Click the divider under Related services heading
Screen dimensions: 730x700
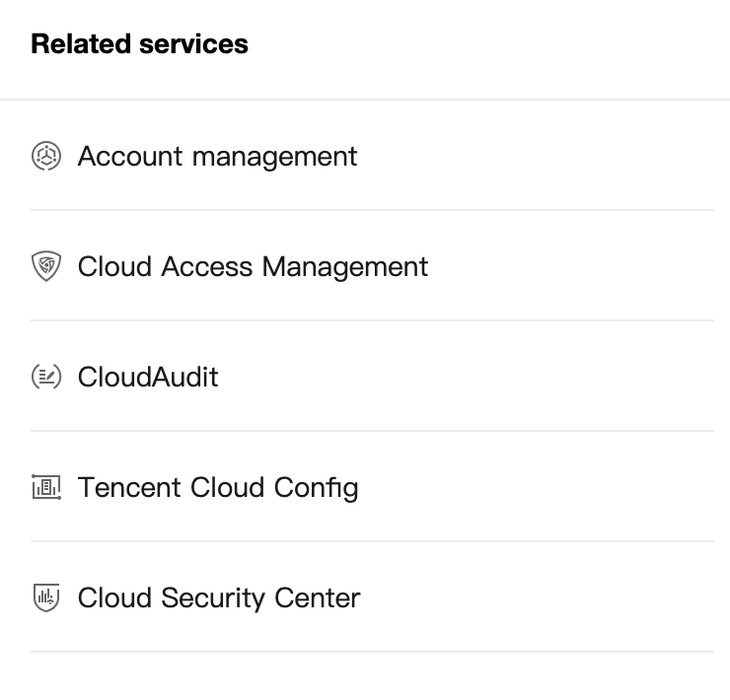point(365,100)
